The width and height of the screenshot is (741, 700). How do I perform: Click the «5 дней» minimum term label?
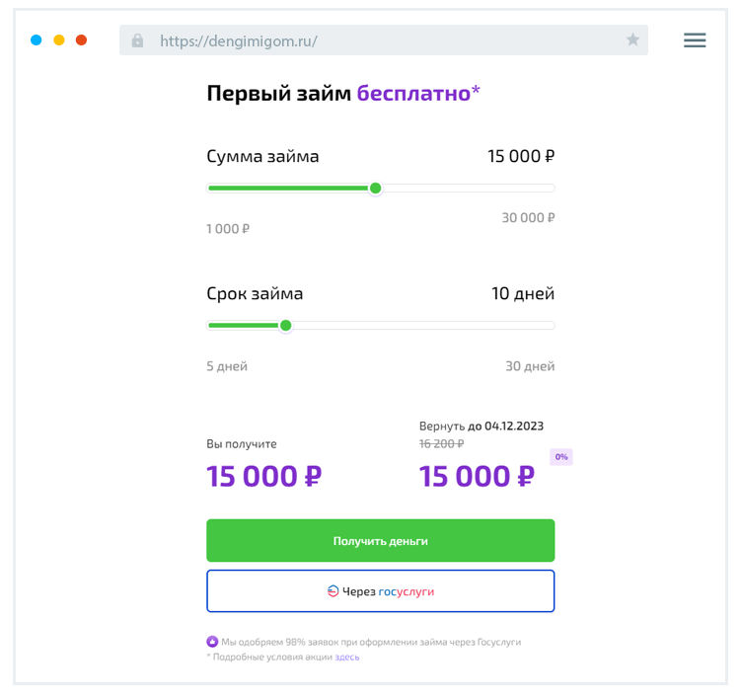click(227, 366)
